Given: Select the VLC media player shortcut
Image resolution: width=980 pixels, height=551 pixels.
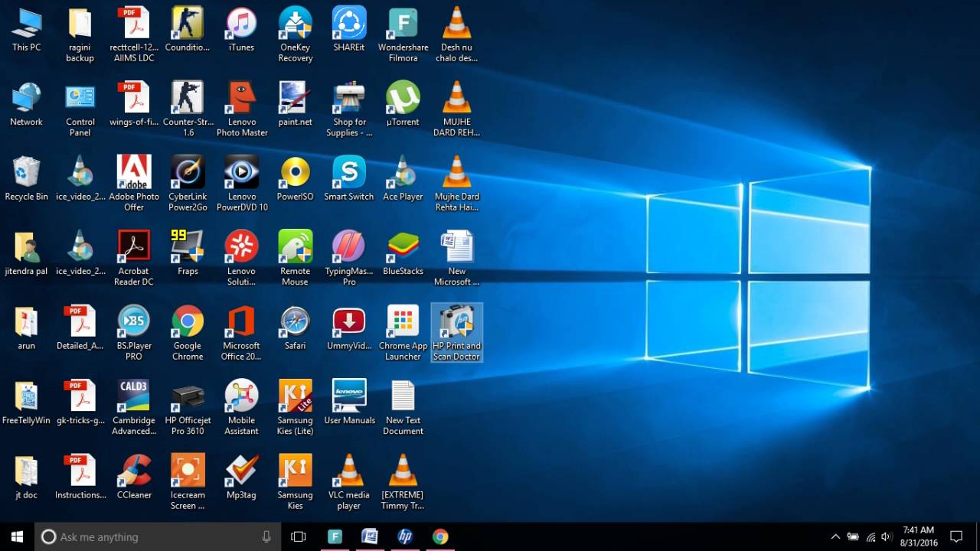Looking at the screenshot, I should coord(349,481).
